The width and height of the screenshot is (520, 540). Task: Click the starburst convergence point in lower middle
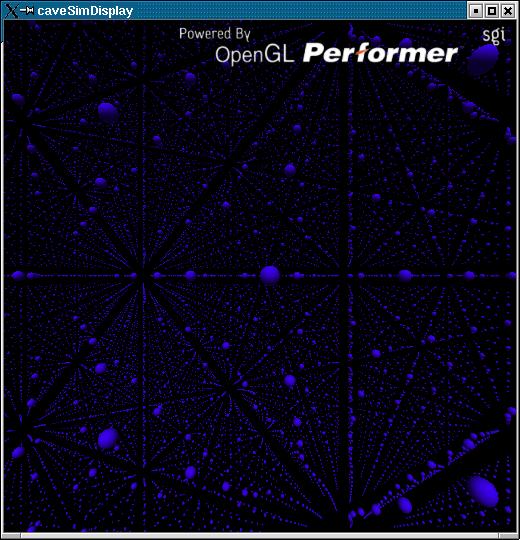coord(226,391)
